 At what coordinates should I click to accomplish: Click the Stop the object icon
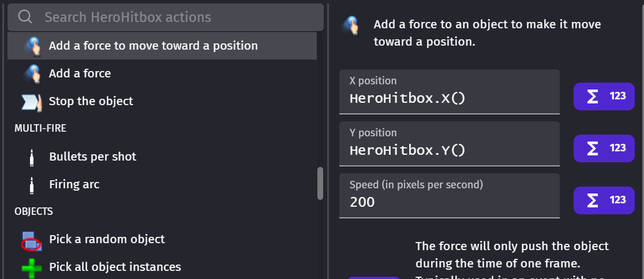point(32,101)
